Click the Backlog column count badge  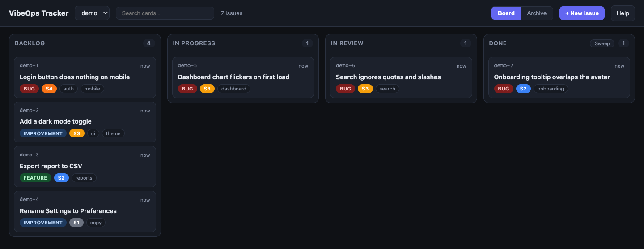click(149, 43)
